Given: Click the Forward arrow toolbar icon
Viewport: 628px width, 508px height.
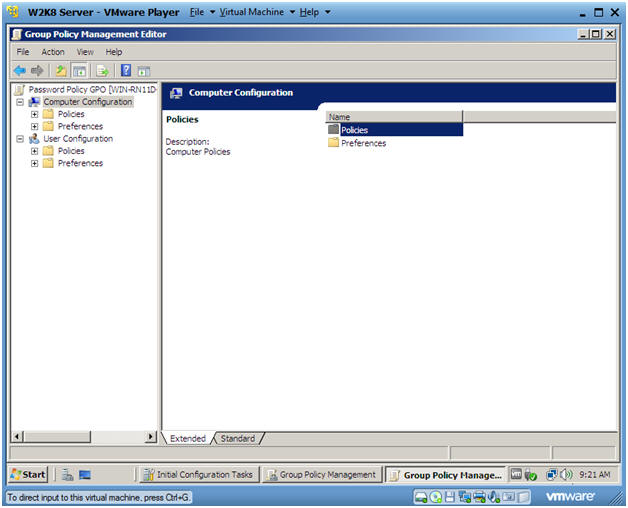Looking at the screenshot, I should 37,71.
